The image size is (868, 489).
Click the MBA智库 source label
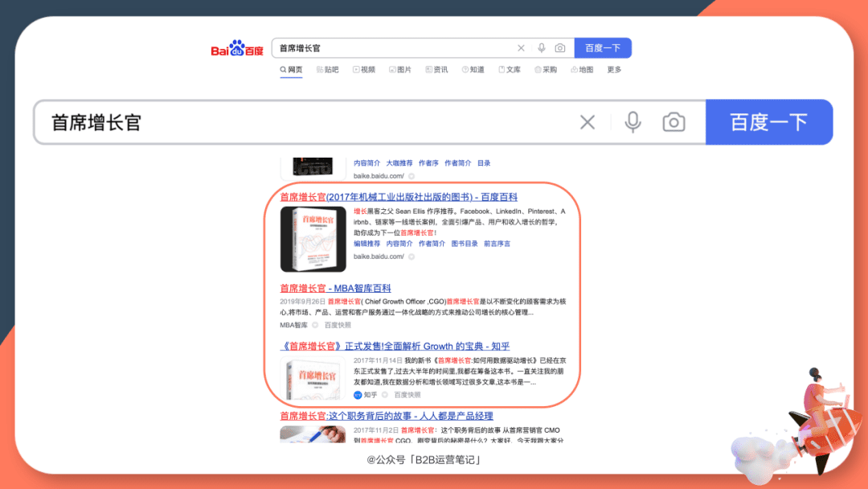[293, 325]
